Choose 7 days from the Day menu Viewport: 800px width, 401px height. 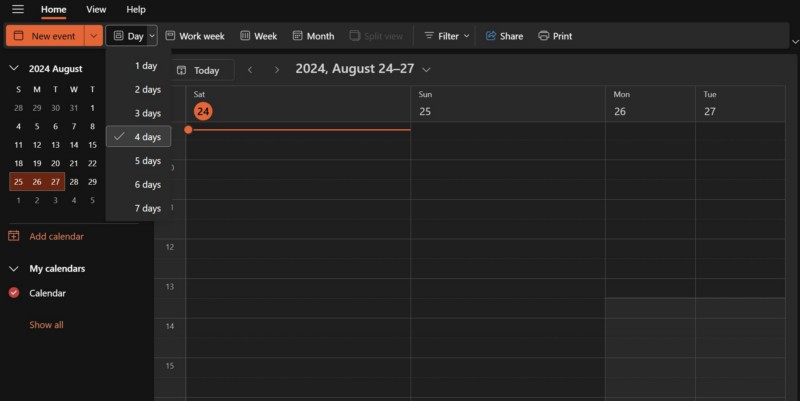click(x=147, y=208)
